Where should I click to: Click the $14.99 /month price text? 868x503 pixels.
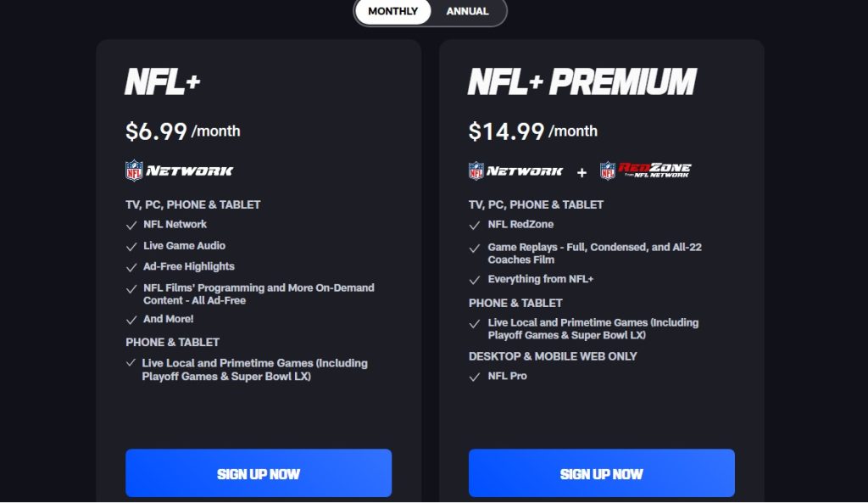[x=531, y=131]
